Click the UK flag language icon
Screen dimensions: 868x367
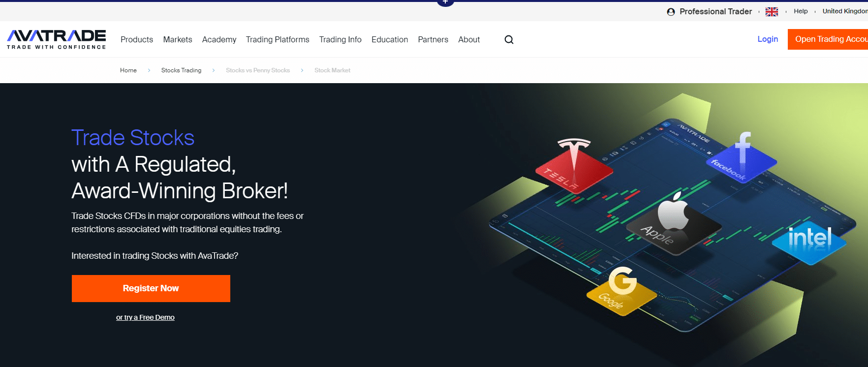(x=772, y=11)
